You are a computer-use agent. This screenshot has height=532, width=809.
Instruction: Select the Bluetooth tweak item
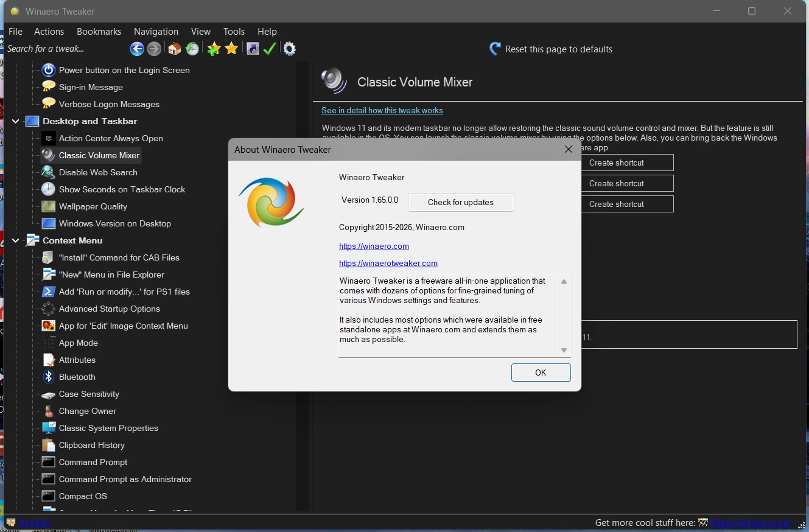tap(77, 377)
